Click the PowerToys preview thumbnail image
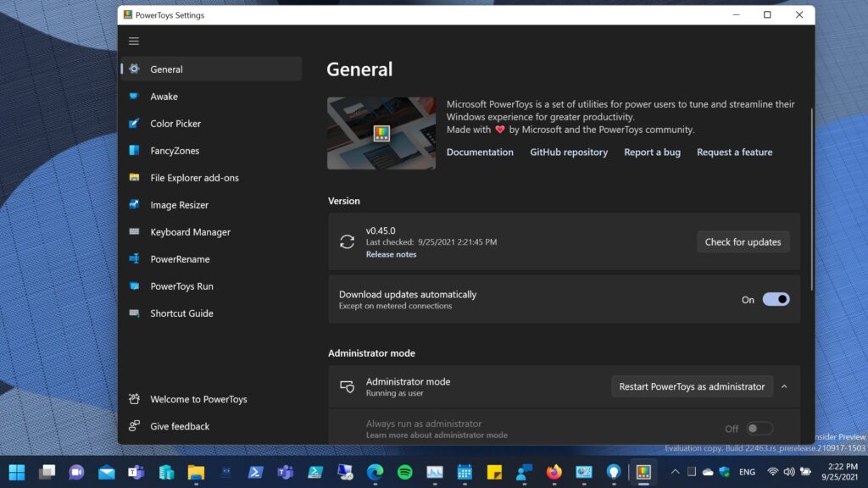This screenshot has height=488, width=868. point(381,133)
